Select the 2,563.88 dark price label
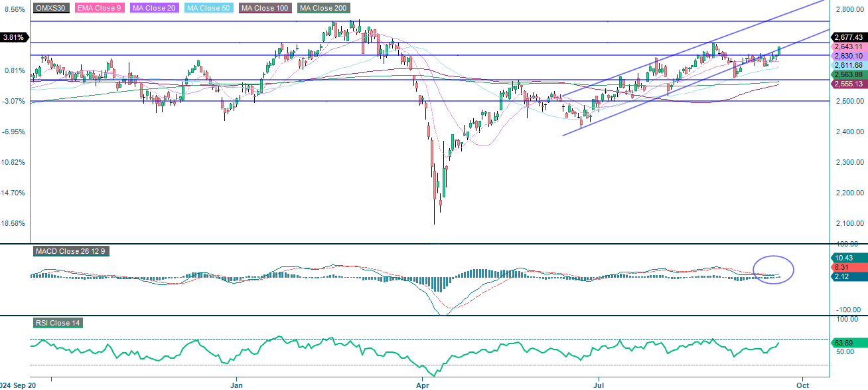868x390 pixels. pos(850,75)
